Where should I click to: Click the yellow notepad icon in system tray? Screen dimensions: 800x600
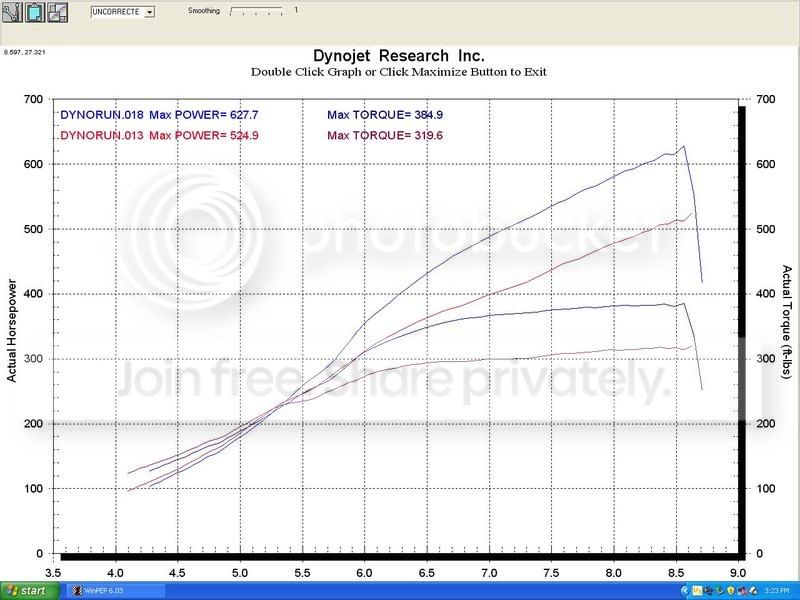(697, 590)
